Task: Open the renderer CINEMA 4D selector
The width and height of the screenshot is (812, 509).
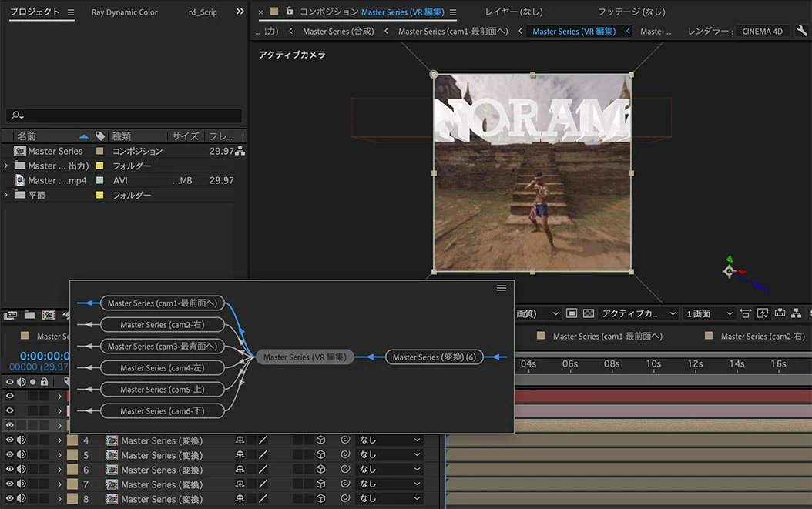Action: pyautogui.click(x=762, y=31)
